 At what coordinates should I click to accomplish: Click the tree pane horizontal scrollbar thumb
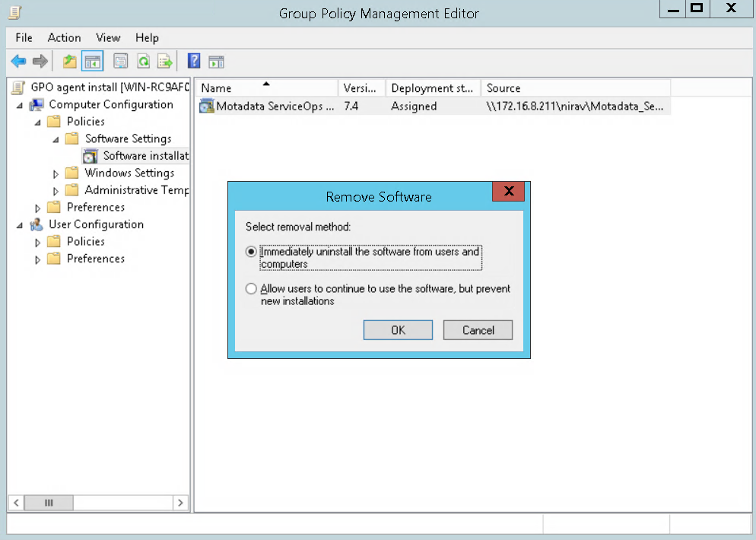[49, 503]
